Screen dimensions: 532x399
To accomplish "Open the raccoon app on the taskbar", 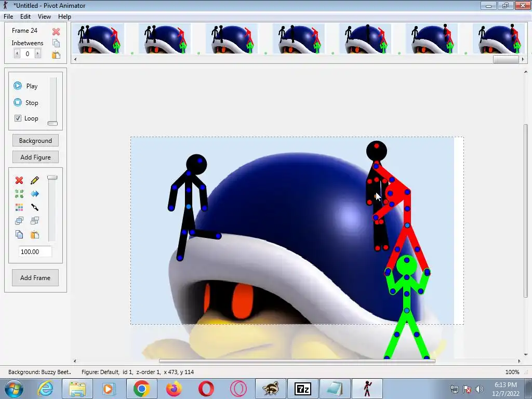I will click(270, 389).
